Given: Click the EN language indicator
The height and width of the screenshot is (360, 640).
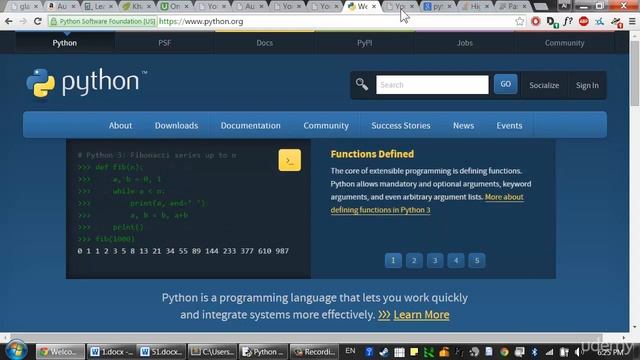Looking at the screenshot, I should (x=350, y=351).
